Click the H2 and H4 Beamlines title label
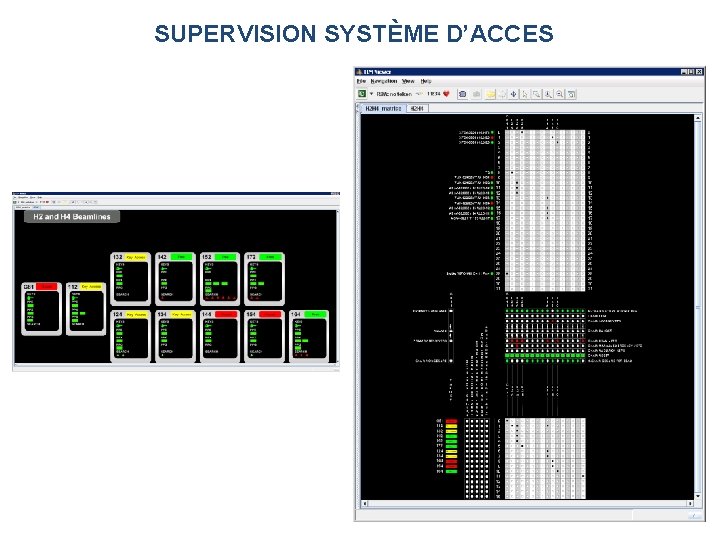Viewport: 720px width, 540px height. 72,217
